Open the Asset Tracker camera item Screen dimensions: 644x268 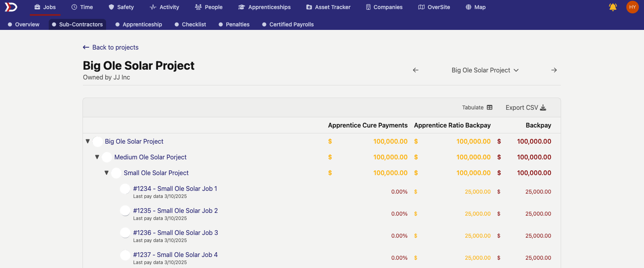[x=328, y=7]
